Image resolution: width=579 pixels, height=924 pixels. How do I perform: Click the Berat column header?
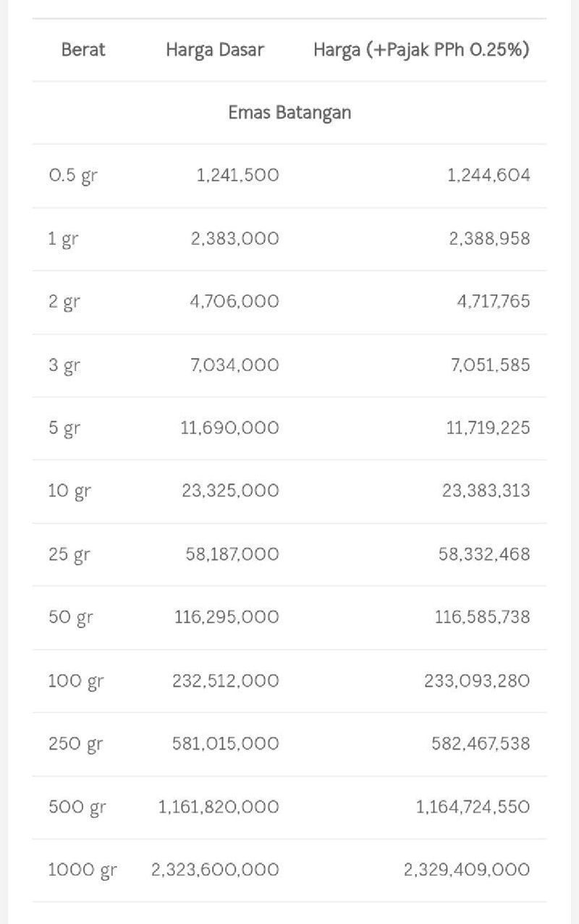pos(83,50)
